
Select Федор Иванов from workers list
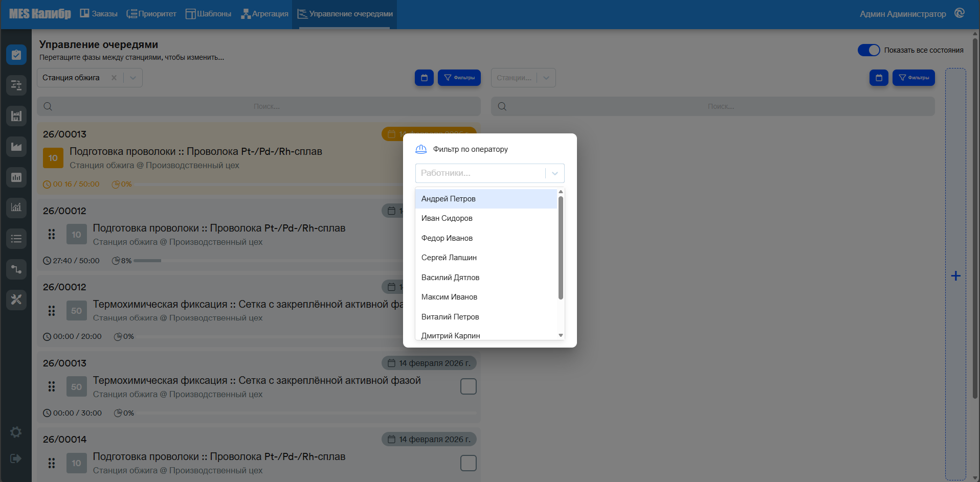(x=486, y=238)
